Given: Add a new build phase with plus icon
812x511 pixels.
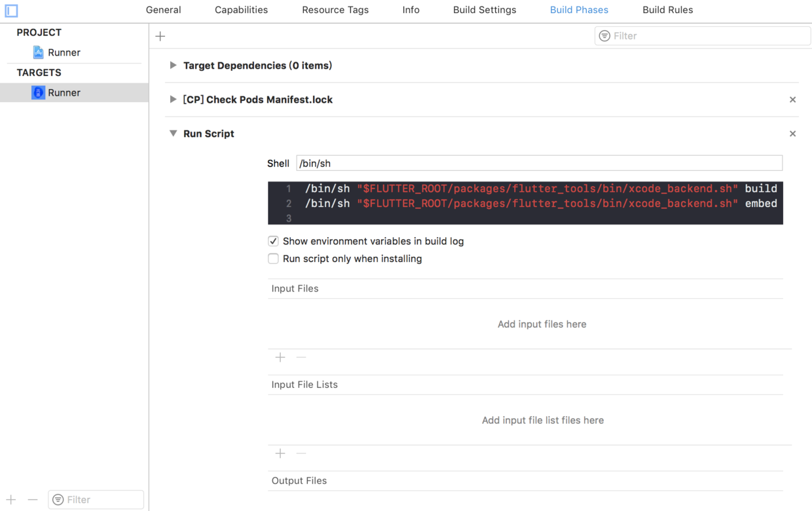Looking at the screenshot, I should [160, 36].
